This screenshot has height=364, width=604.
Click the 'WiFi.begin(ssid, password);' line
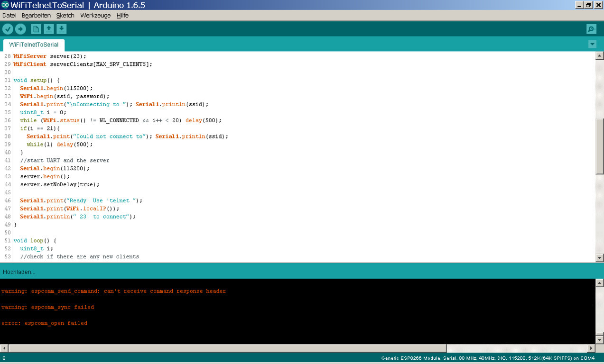pos(65,96)
